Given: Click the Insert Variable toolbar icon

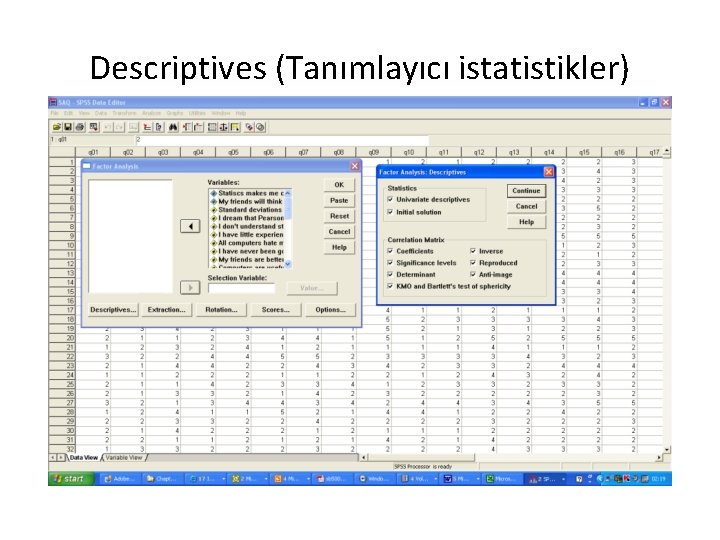Looking at the screenshot, I should tap(198, 127).
